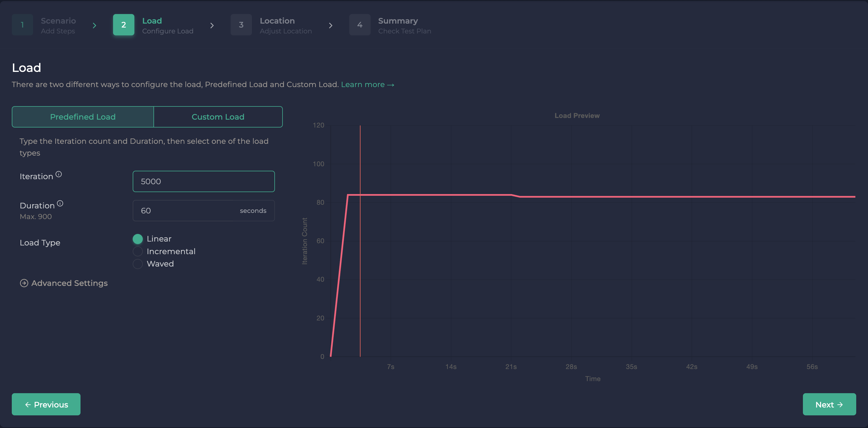Screen dimensions: 868x428
Task: Expand Advanced Settings section
Action: coord(69,283)
